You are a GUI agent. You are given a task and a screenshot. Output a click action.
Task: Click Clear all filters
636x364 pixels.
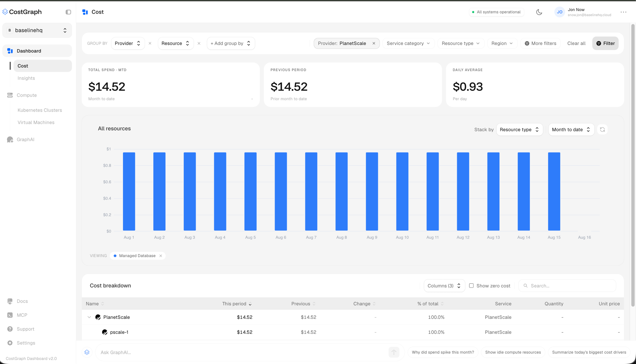point(576,44)
